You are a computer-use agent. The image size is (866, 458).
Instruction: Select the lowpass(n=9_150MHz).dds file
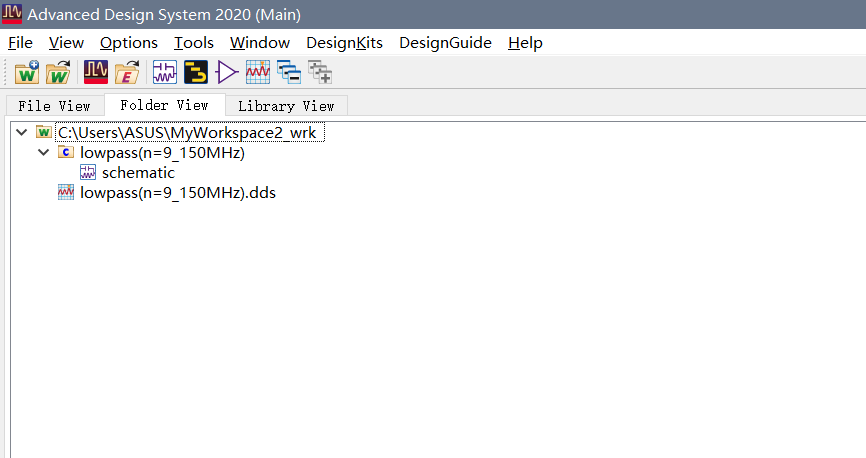178,192
